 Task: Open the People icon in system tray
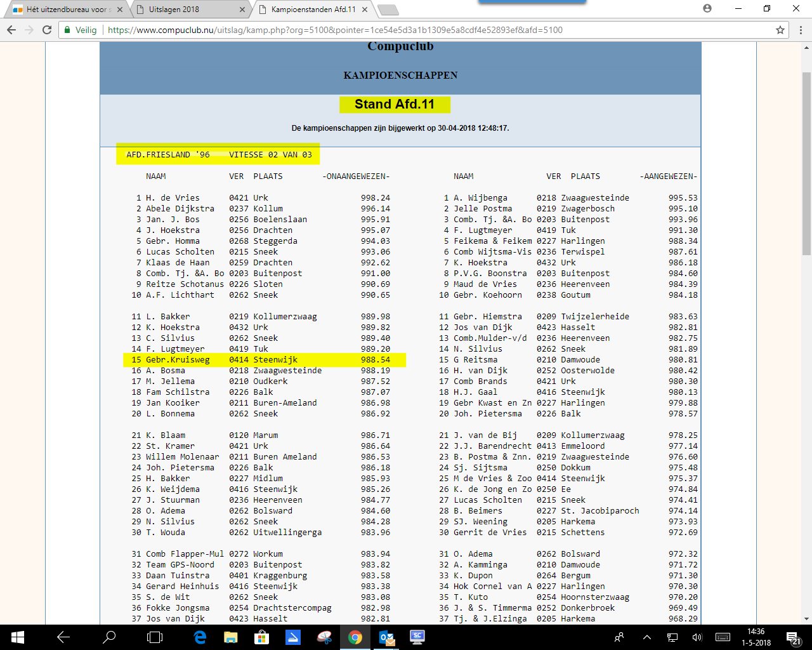619,637
